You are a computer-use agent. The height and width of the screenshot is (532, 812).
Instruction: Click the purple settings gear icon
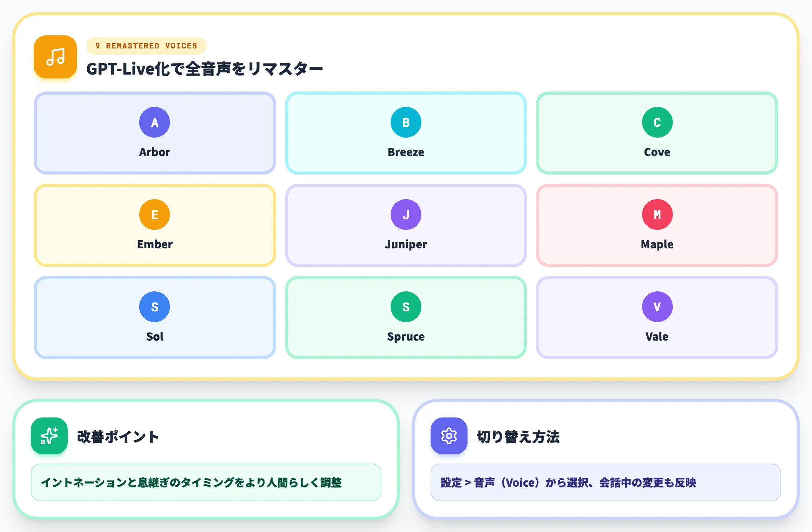coord(449,436)
